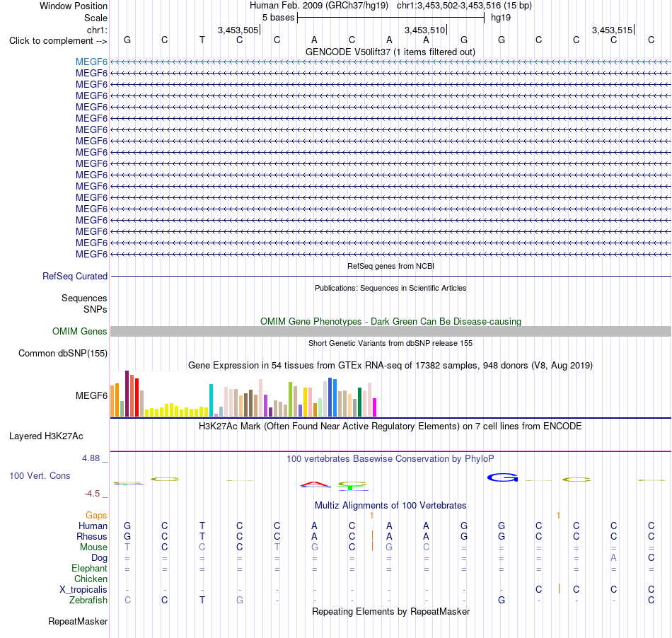Open the H3K27Ac Mark ENCODE track title

[390, 427]
